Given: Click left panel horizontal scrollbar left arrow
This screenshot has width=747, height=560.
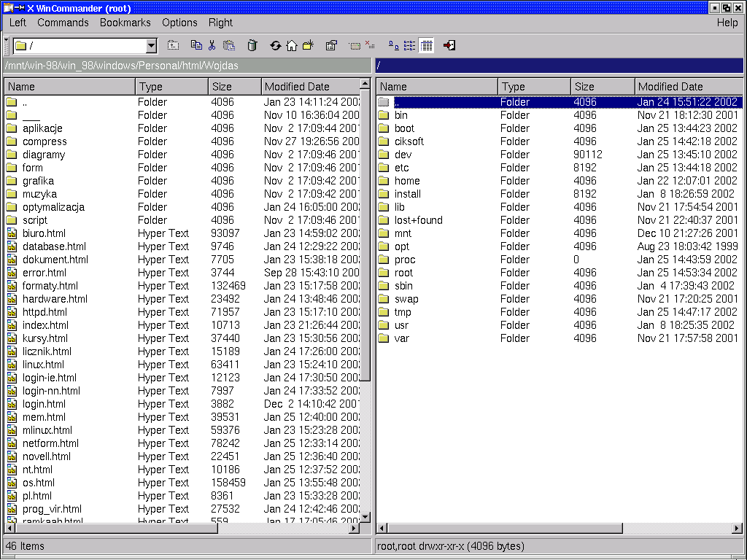Looking at the screenshot, I should [9, 528].
